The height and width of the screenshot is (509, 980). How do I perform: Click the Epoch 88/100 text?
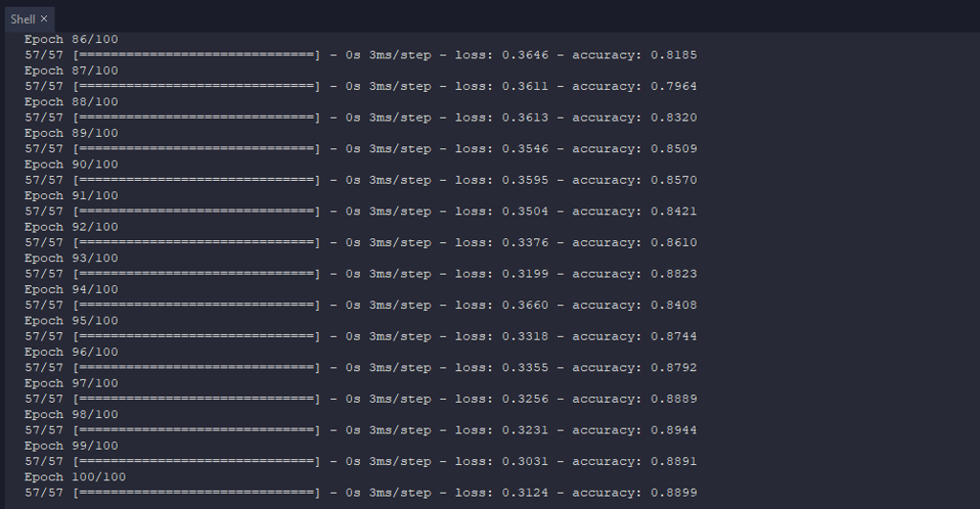[71, 101]
